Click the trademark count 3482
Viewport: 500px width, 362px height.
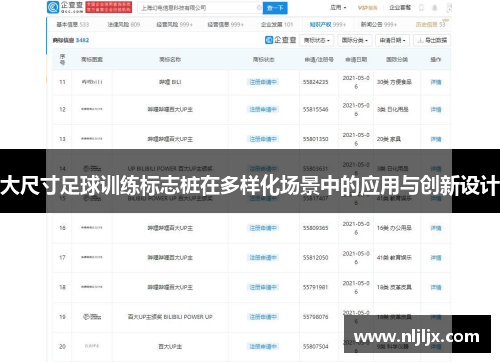tap(82, 40)
